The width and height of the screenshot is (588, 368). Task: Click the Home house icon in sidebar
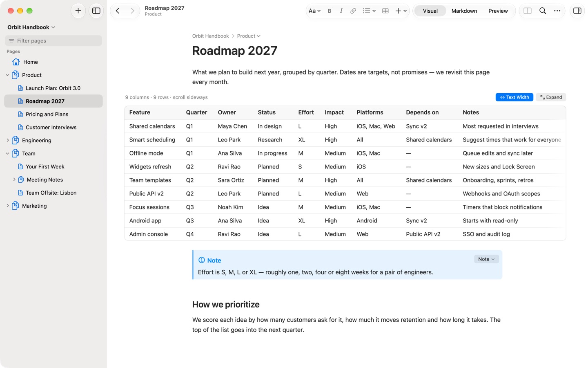click(x=16, y=62)
